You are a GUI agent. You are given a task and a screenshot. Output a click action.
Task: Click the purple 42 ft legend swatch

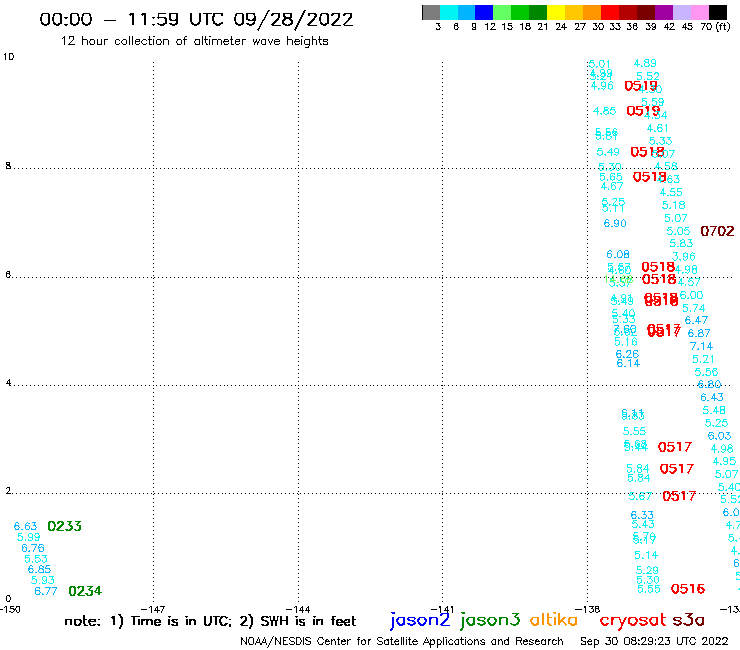tap(664, 13)
